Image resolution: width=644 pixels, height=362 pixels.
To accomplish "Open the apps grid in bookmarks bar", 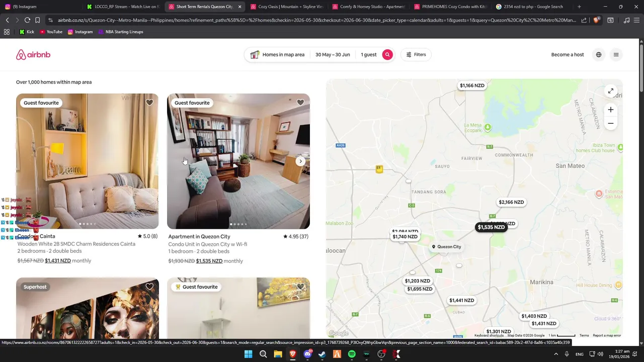I will [x=7, y=32].
